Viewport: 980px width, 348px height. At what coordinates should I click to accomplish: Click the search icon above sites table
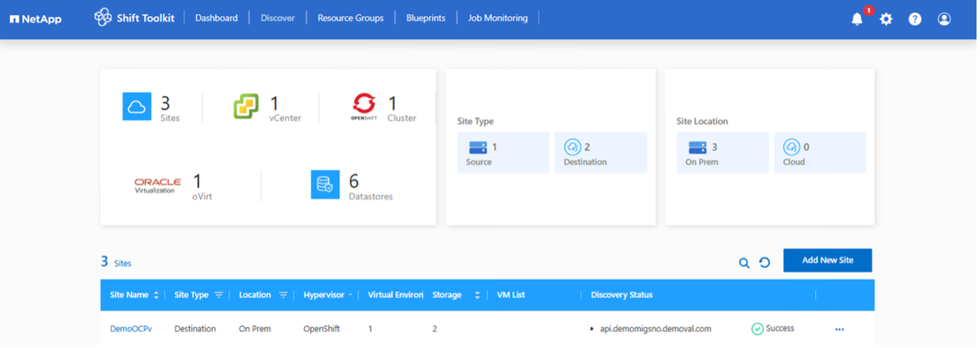click(x=744, y=263)
